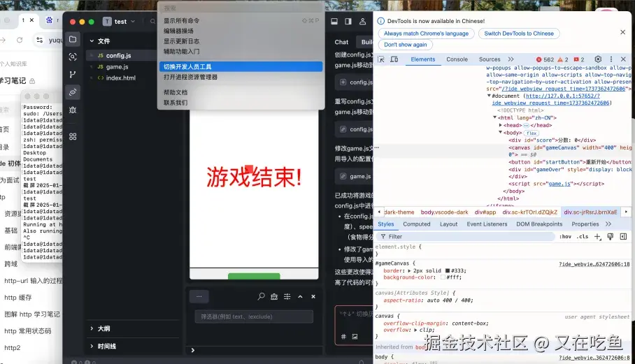Viewport: 635px width, 364px height.
Task: Show more Styles sub-tabs via >> chevron
Action: (608, 224)
